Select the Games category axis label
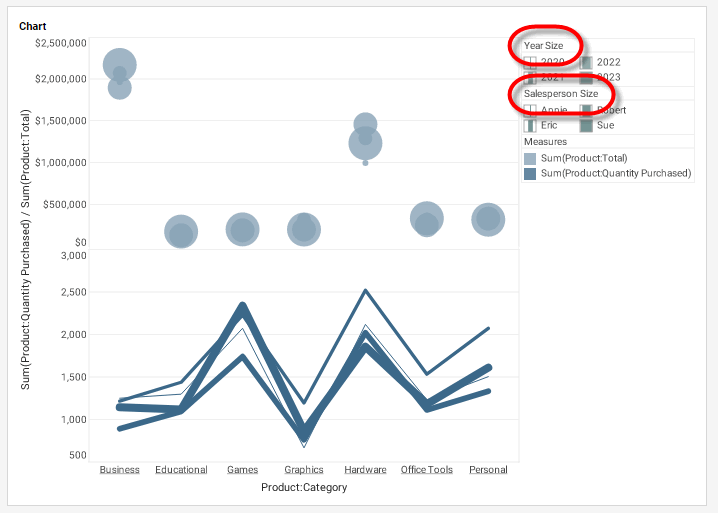 (x=243, y=470)
